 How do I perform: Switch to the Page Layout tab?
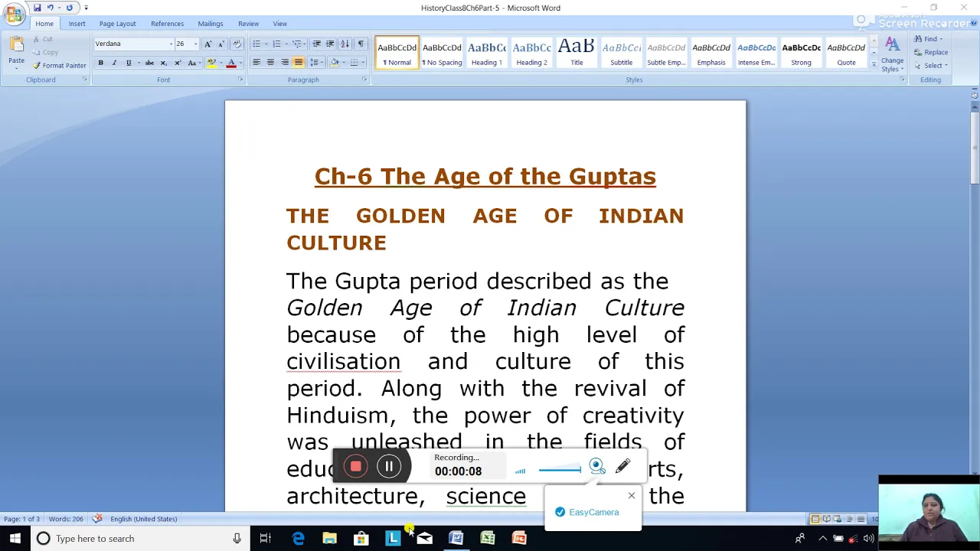(x=117, y=24)
